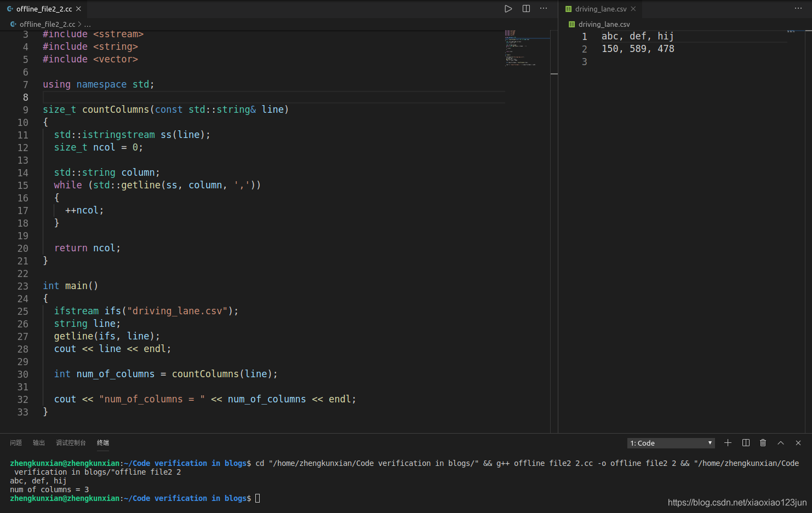Click 'int main()' in the code

click(71, 286)
